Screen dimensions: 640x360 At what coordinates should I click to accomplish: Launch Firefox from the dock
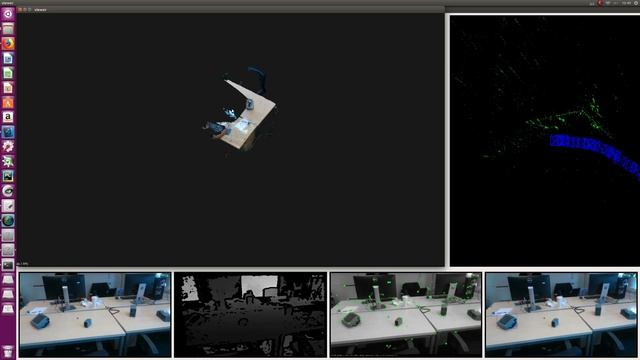[8, 43]
